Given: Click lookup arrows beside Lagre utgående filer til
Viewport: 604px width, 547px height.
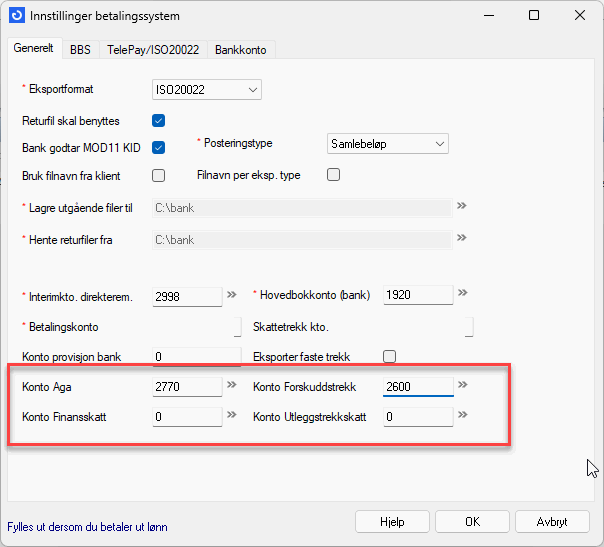Looking at the screenshot, I should coord(462,207).
